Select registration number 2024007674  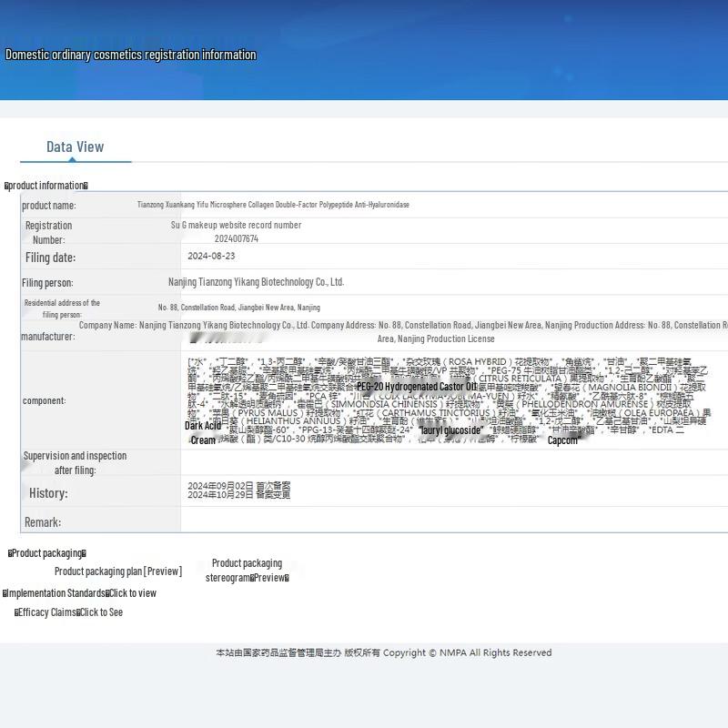coord(237,238)
